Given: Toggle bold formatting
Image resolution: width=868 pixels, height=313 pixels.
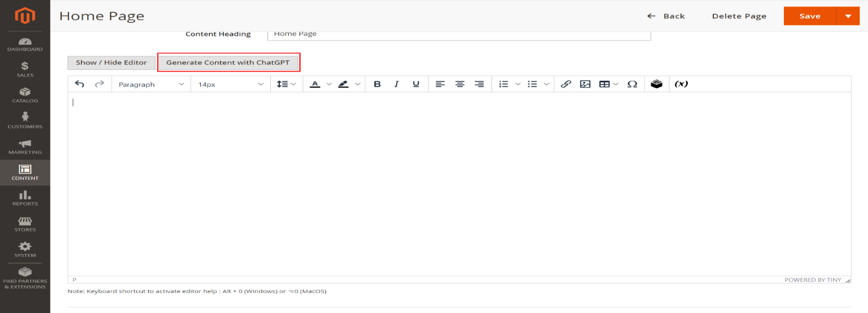Looking at the screenshot, I should click(377, 84).
